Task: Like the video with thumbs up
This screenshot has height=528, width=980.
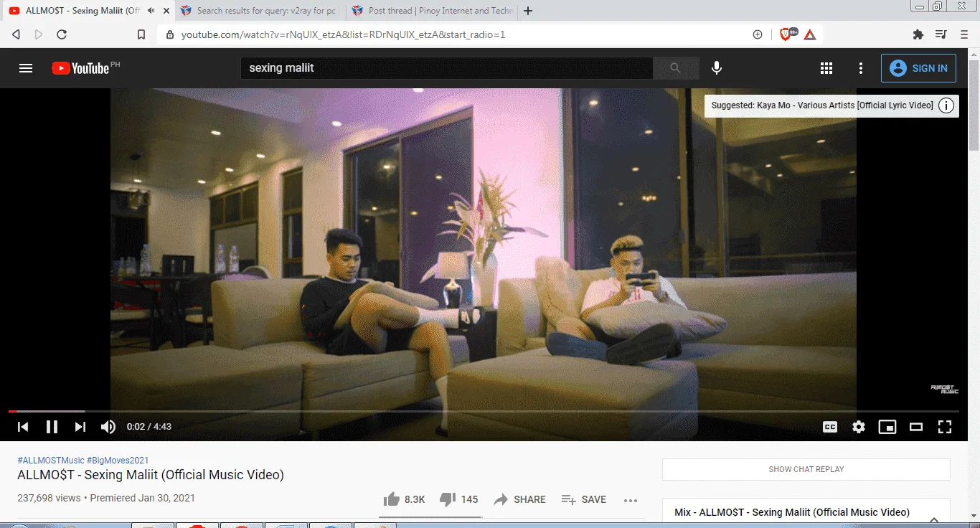Action: tap(405, 499)
